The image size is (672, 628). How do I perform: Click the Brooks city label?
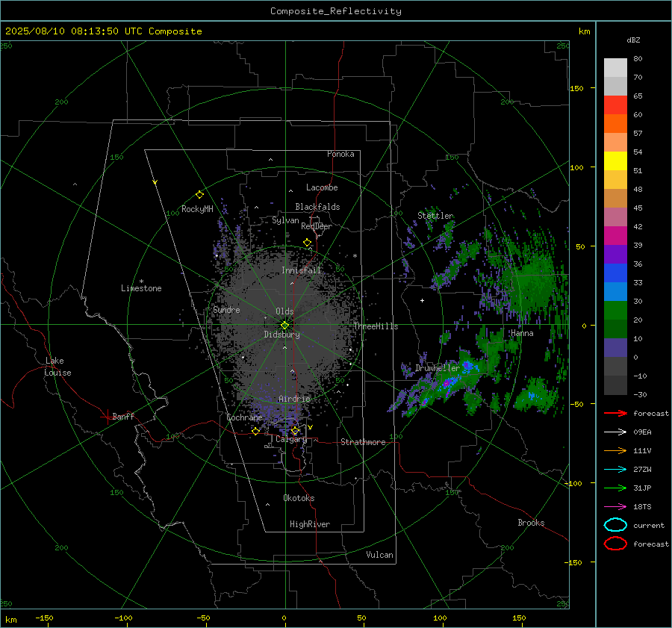(x=531, y=523)
